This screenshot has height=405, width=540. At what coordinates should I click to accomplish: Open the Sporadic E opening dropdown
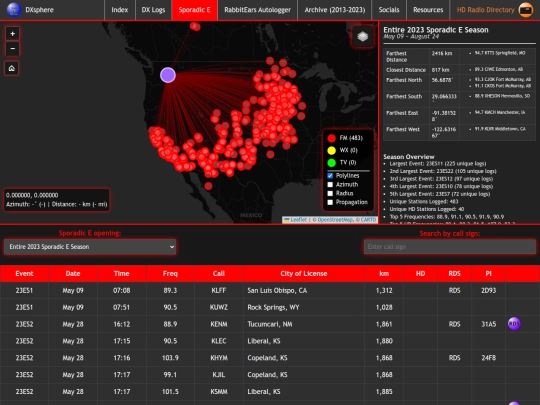(90, 247)
